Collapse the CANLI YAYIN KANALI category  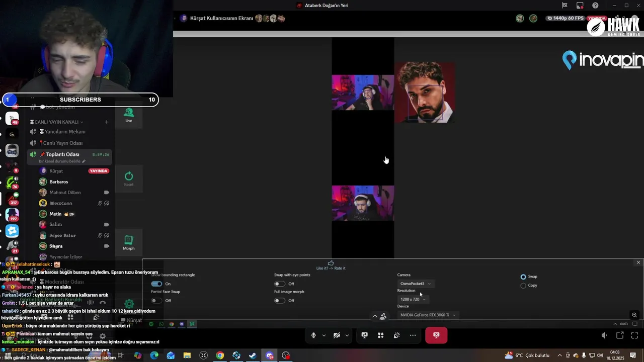(56, 122)
